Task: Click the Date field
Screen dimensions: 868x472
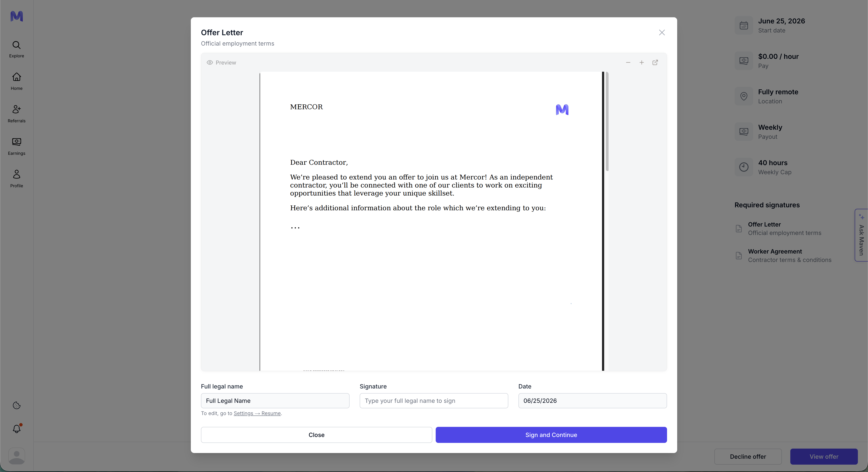Action: 592,401
